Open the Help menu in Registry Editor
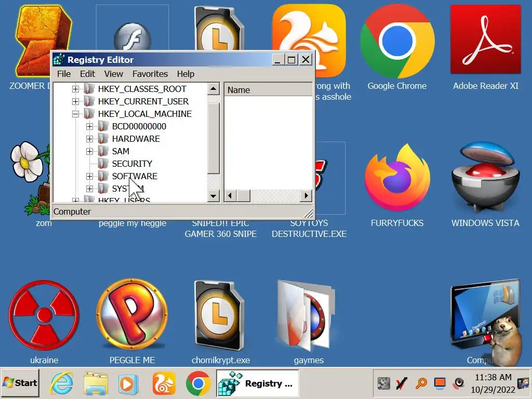Screen dimensions: 532x399 (185, 74)
